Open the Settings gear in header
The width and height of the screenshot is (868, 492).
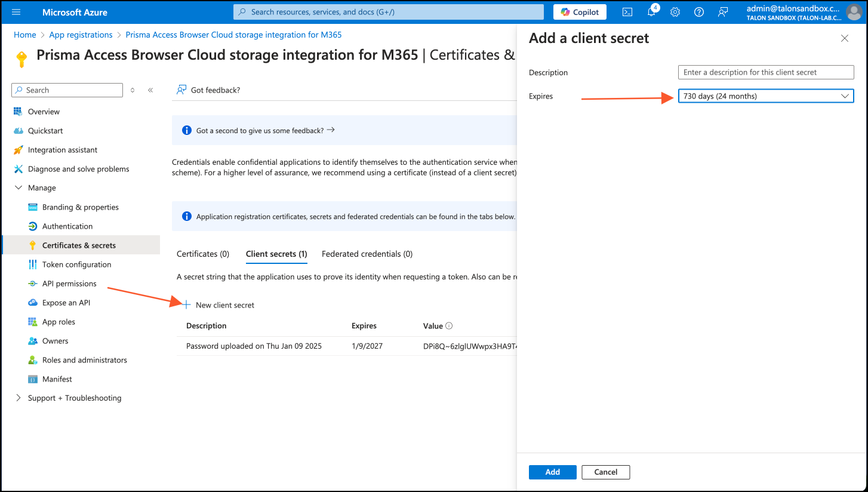tap(675, 12)
